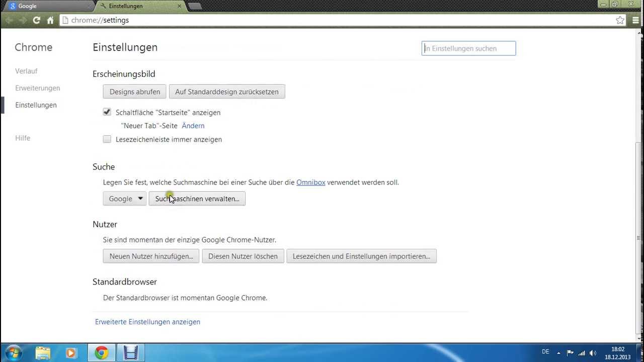
Task: Select Einstellungen in the sidebar
Action: tap(36, 105)
